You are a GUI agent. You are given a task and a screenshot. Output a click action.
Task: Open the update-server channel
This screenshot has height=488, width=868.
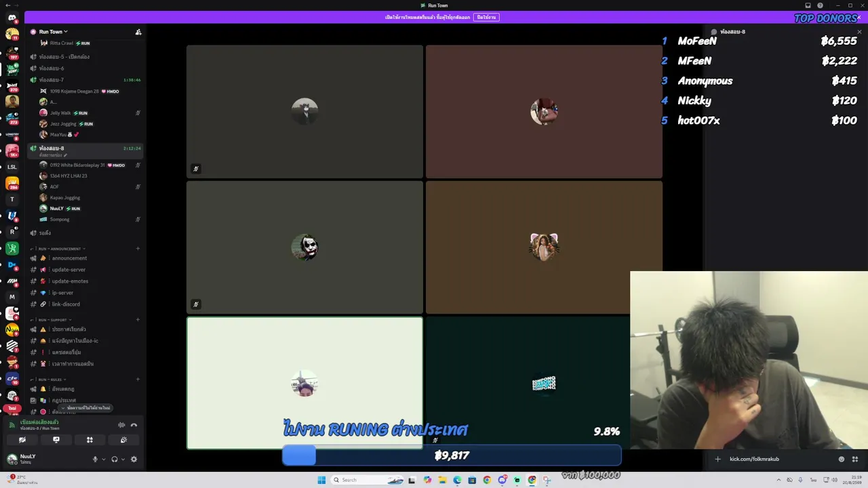85,270
